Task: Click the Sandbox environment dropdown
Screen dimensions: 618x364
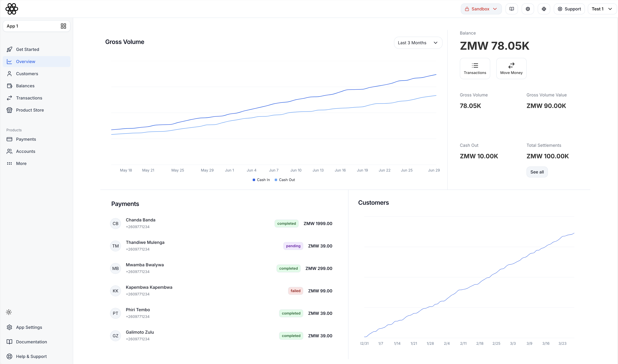Action: tap(481, 9)
